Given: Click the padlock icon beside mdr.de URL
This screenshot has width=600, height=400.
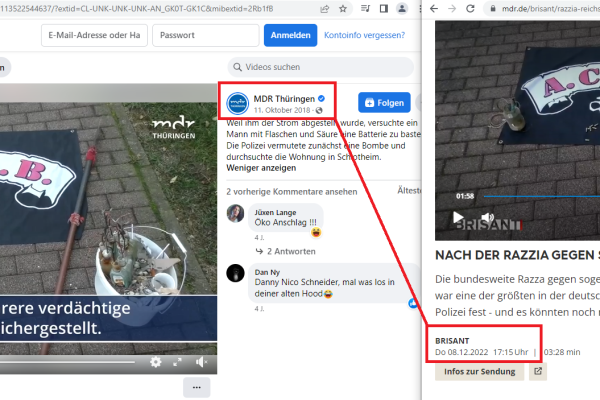Looking at the screenshot, I should coord(493,8).
